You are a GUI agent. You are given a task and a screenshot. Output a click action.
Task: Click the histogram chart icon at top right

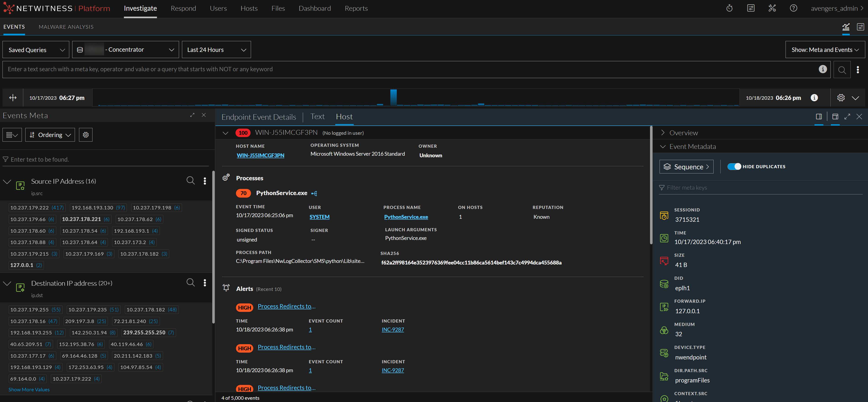pyautogui.click(x=846, y=27)
